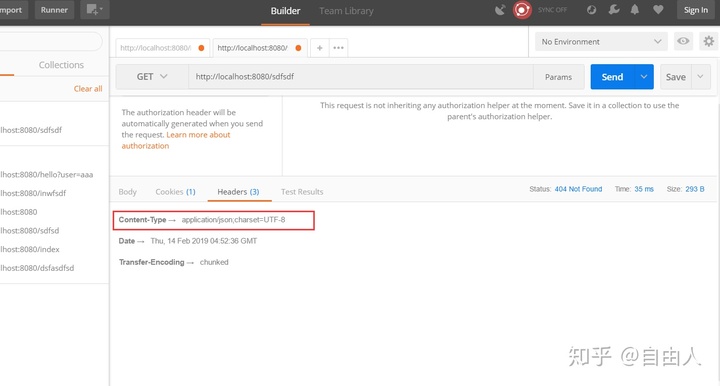Screen dimensions: 720x386
Task: Switch to the response Body tab
Action: point(128,192)
